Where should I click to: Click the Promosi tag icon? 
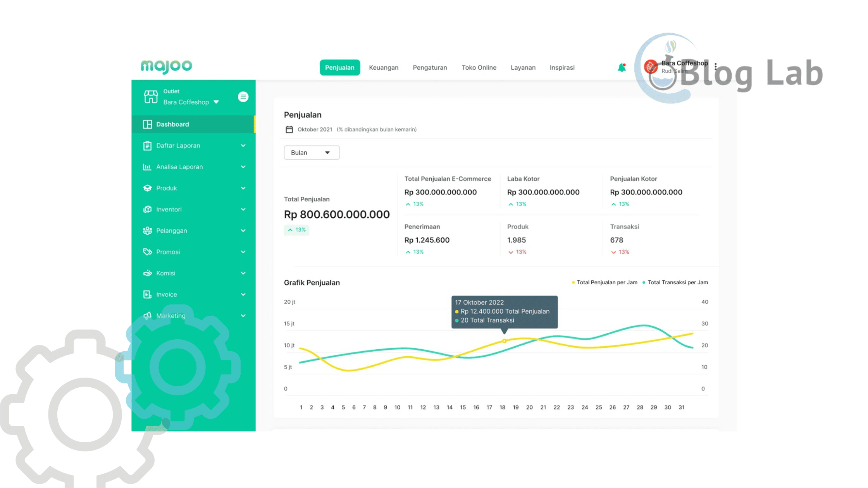tap(147, 252)
